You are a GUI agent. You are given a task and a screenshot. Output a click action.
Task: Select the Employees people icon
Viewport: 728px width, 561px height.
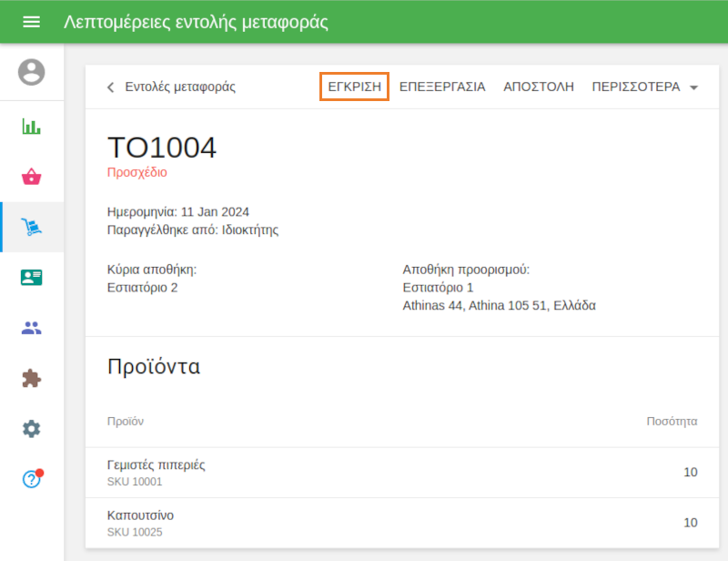pyautogui.click(x=32, y=327)
